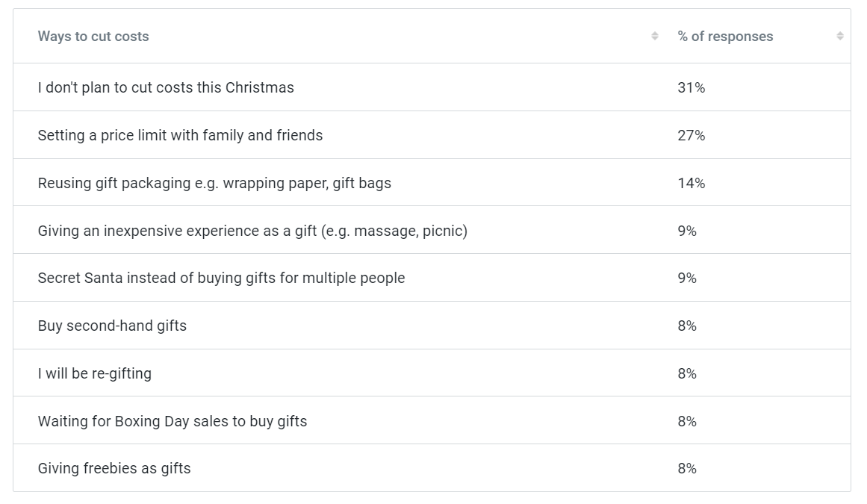Click the 14% value cell
Image resolution: width=867 pixels, height=504 pixels.
(x=691, y=183)
